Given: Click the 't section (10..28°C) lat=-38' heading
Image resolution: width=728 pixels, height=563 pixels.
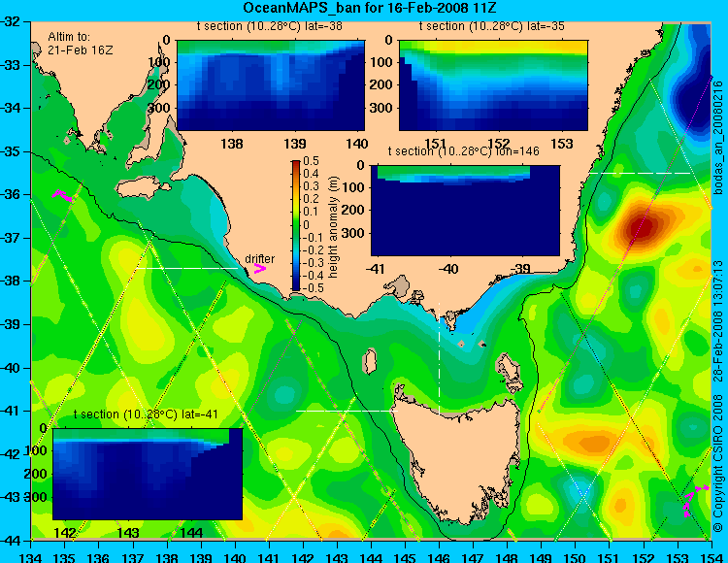Looking at the screenshot, I should pyautogui.click(x=270, y=26).
